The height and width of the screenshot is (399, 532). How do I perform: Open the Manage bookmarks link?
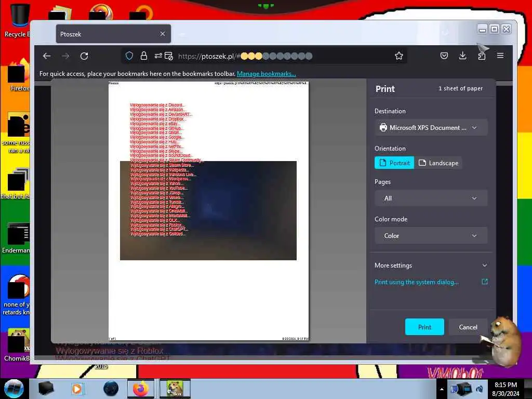(x=267, y=74)
